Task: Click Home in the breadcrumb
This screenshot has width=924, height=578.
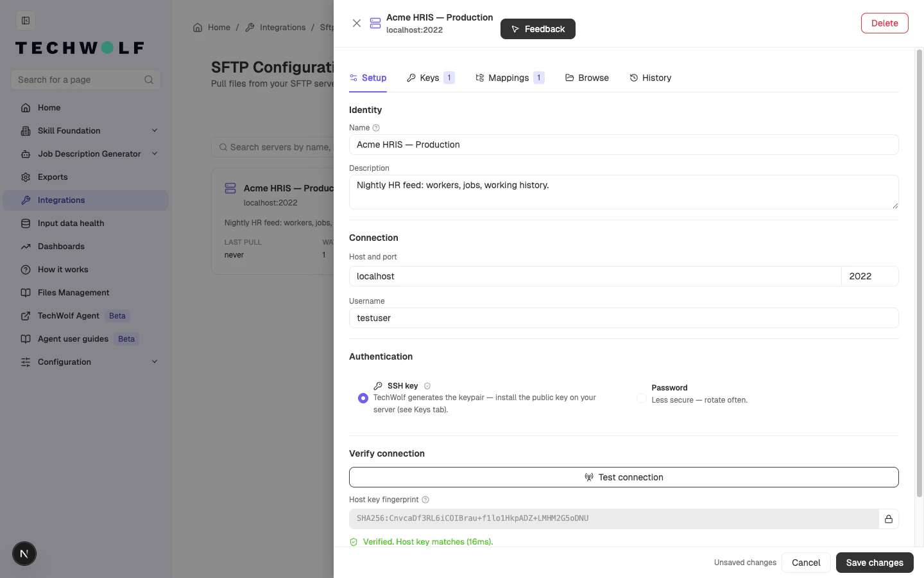Action: click(x=219, y=28)
